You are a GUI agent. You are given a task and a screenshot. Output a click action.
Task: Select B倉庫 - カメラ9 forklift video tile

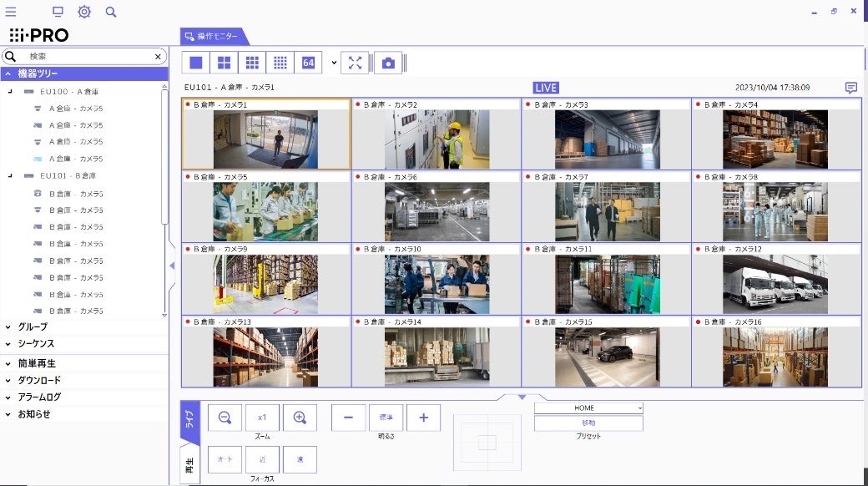pos(266,279)
